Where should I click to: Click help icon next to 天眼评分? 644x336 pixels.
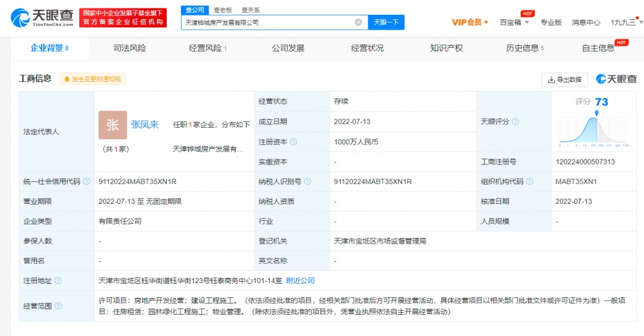[x=515, y=122]
